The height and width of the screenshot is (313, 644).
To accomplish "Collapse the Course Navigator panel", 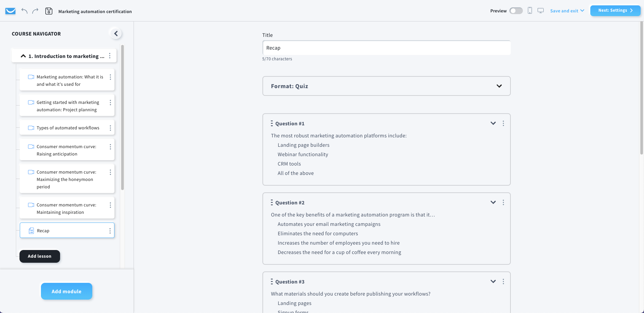I will 116,34.
